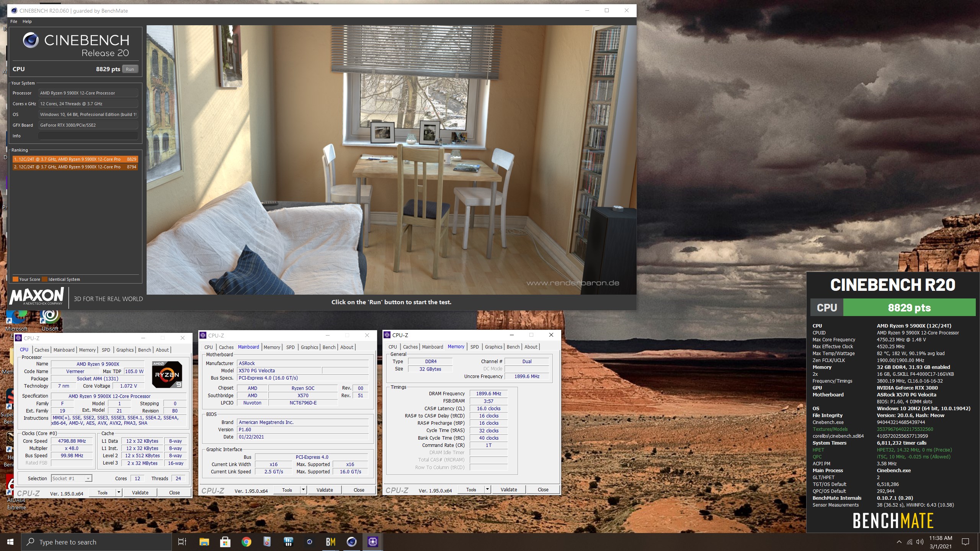Image resolution: width=980 pixels, height=551 pixels.
Task: Click Validate in the CPU-Z Memory window
Action: (x=509, y=489)
